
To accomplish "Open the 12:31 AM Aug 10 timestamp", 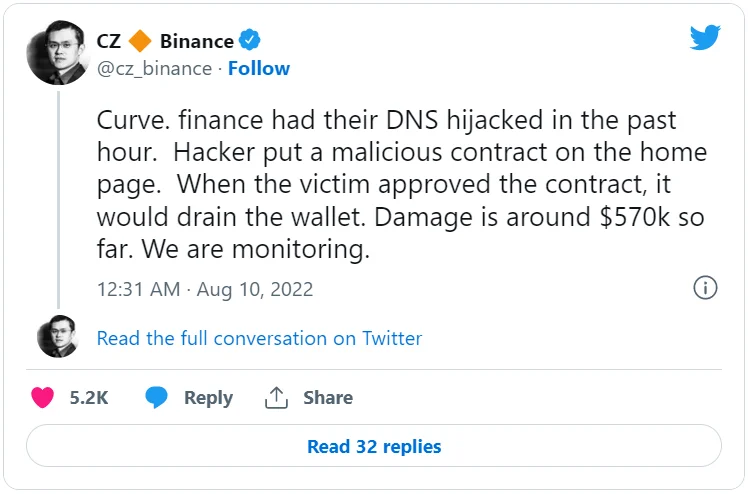I will 205,289.
